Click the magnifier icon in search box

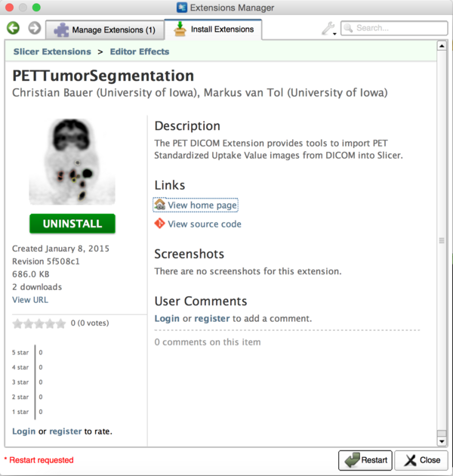[x=348, y=28]
